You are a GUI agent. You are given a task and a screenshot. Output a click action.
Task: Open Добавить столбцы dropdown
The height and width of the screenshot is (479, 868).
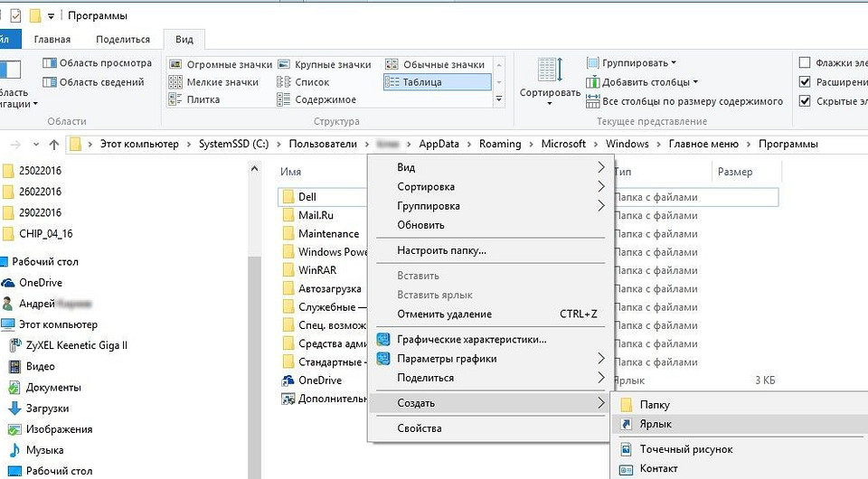(x=642, y=82)
